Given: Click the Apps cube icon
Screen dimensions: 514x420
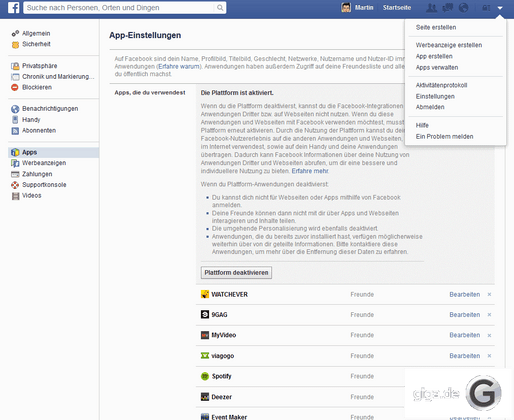Looking at the screenshot, I should [15, 152].
